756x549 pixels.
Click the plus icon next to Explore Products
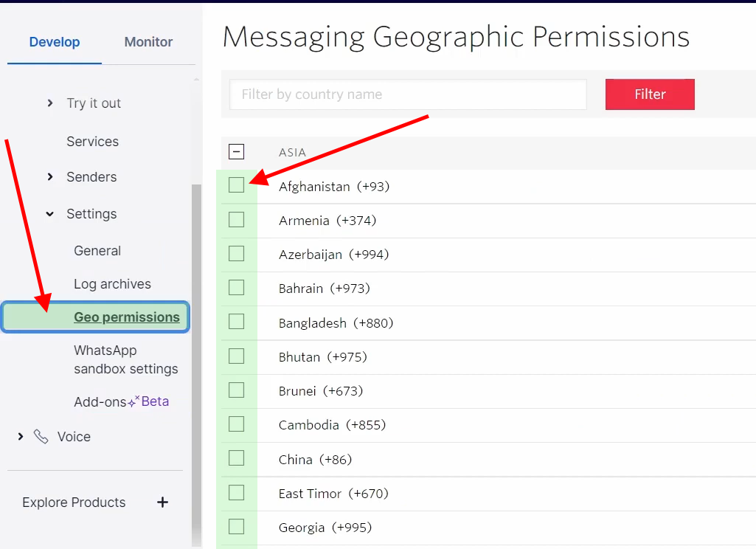point(163,503)
